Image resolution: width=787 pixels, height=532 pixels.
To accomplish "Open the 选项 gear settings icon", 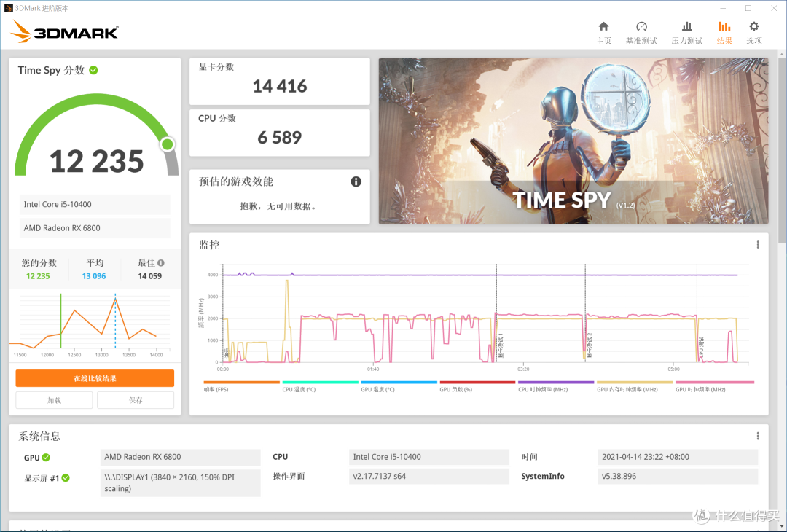I will pos(754,26).
